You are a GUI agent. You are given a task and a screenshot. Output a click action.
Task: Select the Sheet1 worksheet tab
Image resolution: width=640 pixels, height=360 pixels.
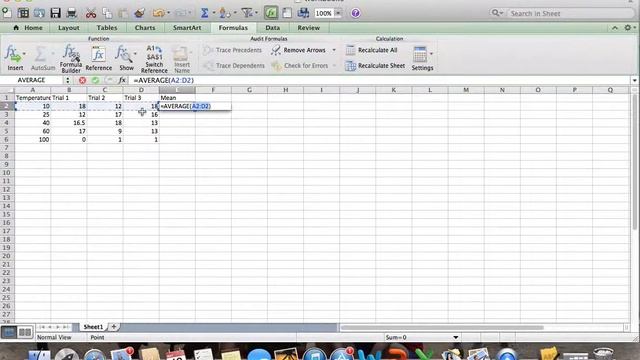(x=93, y=327)
